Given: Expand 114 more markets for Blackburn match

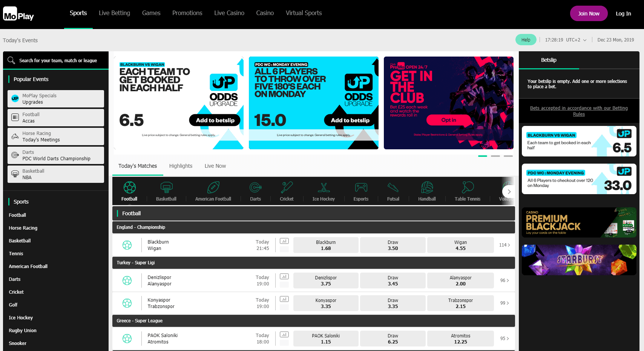Looking at the screenshot, I should pyautogui.click(x=504, y=245).
